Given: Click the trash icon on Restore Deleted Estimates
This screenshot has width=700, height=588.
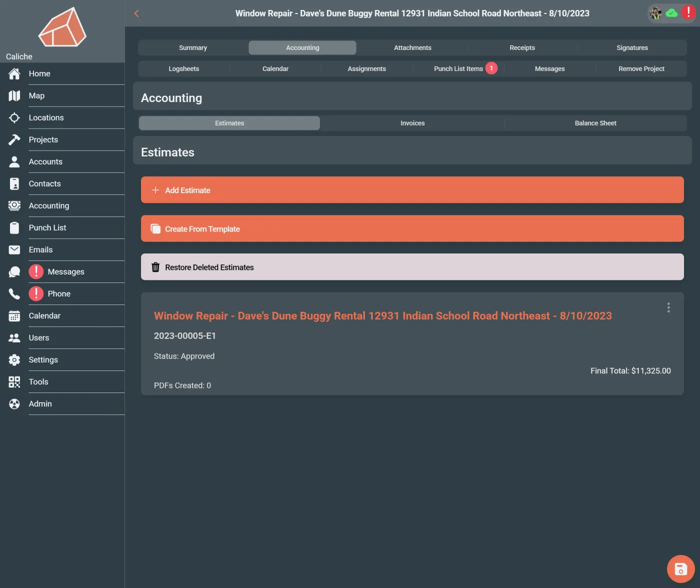Looking at the screenshot, I should point(155,267).
